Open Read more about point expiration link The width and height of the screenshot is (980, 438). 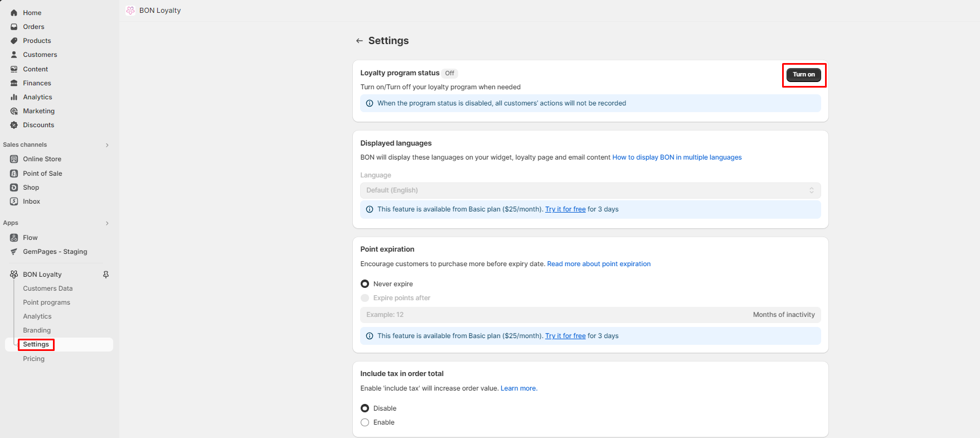(x=599, y=264)
